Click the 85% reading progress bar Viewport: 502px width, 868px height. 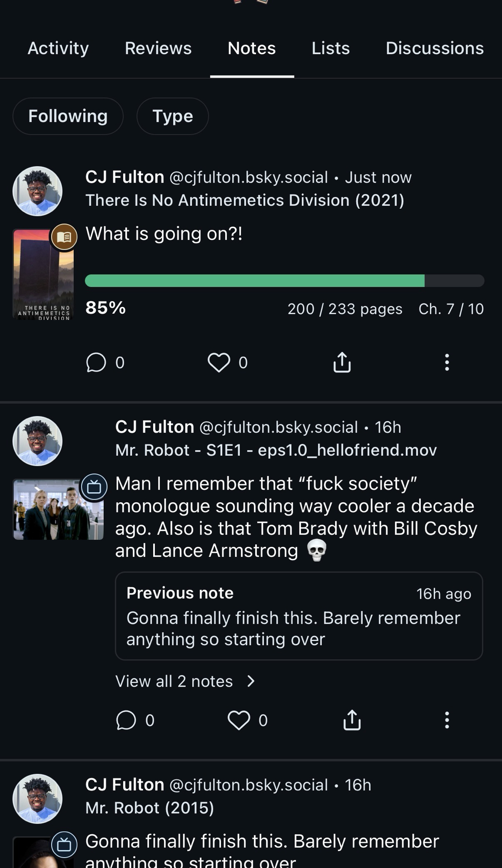284,281
